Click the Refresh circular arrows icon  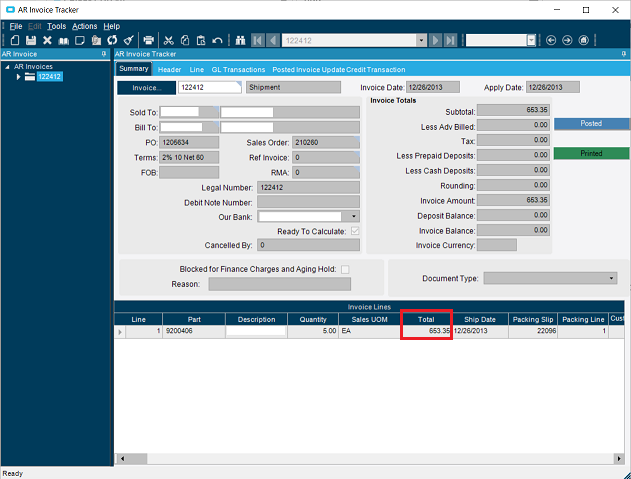coord(112,40)
